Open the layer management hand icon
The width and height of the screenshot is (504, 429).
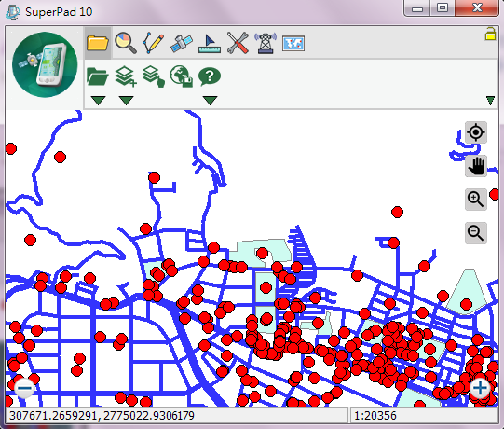click(x=154, y=76)
